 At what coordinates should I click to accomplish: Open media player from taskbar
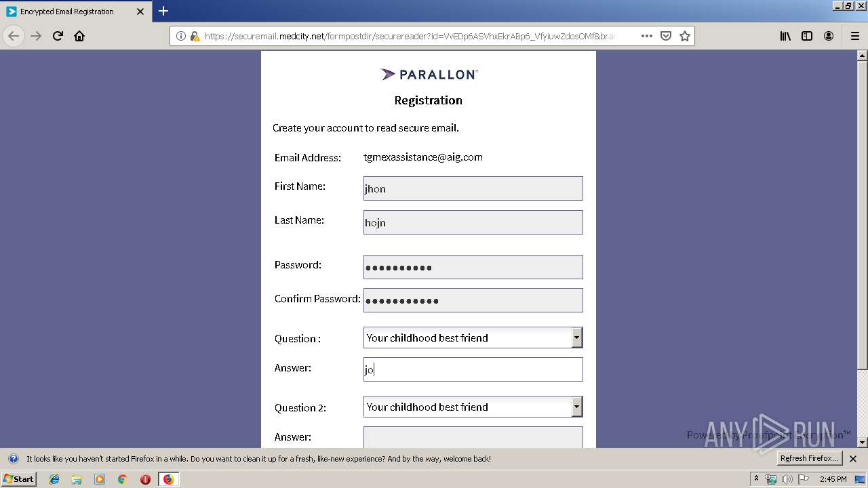coord(100,479)
